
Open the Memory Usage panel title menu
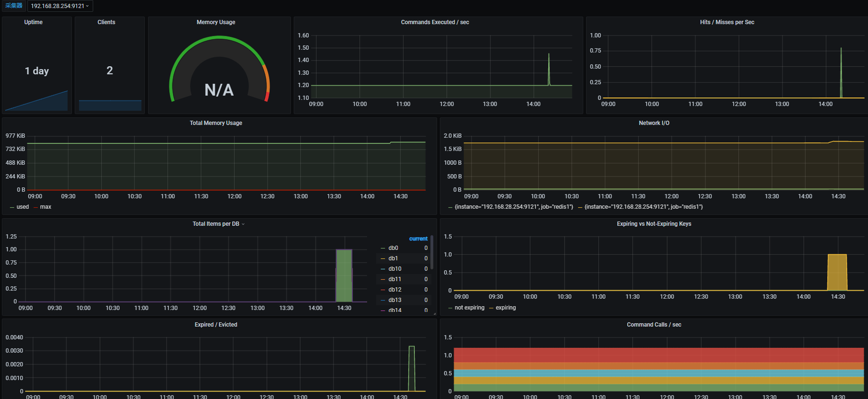pos(216,22)
